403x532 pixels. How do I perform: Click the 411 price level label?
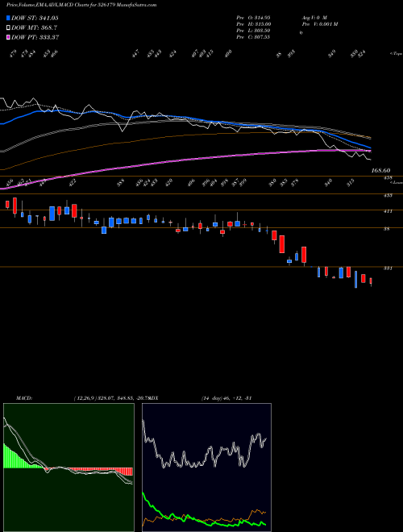[388, 211]
